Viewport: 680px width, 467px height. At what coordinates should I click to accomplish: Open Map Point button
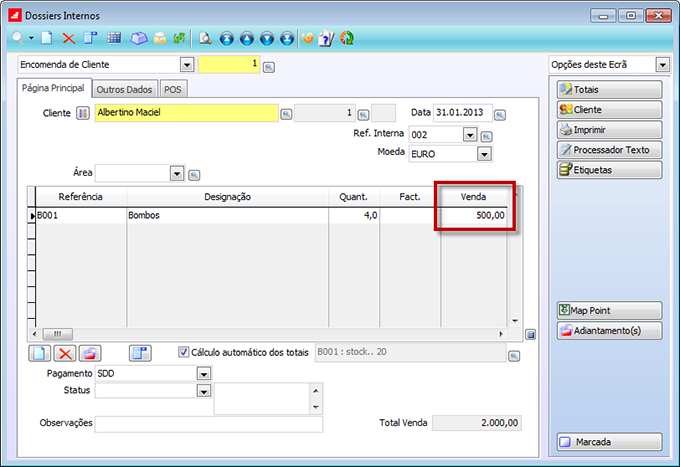[609, 310]
